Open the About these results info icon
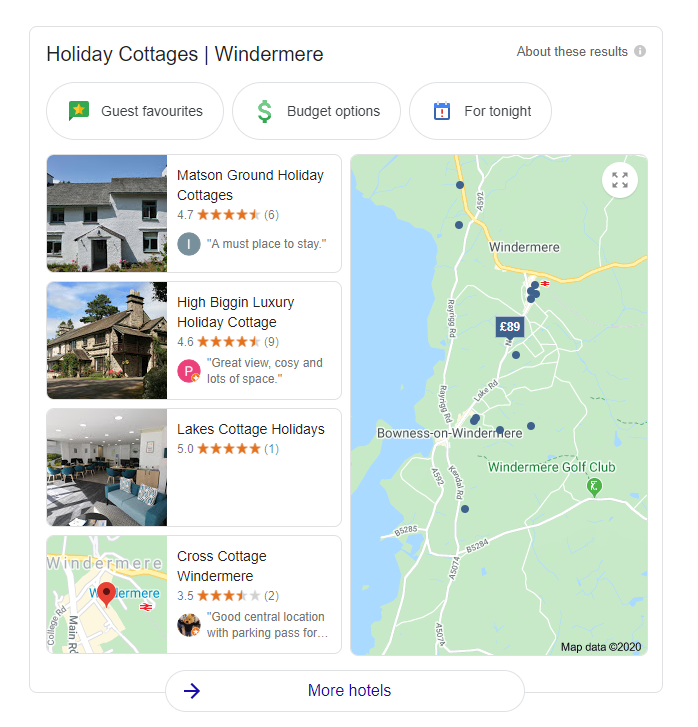 640,51
